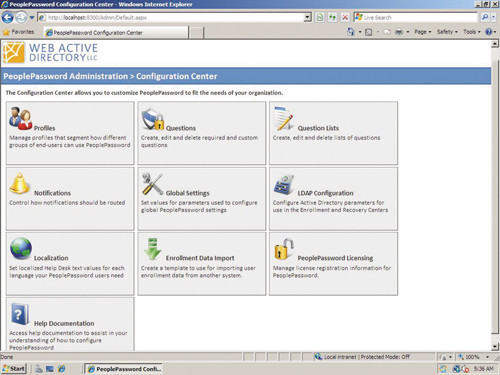Open the search provider dropdown arrow
Viewport: 500px width, 375px height.
tap(493, 17)
